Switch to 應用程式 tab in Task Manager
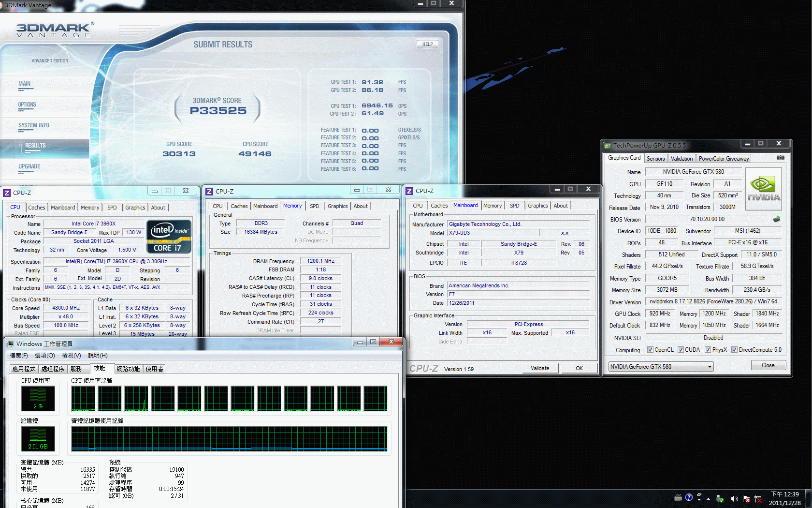The image size is (812, 508). point(24,369)
